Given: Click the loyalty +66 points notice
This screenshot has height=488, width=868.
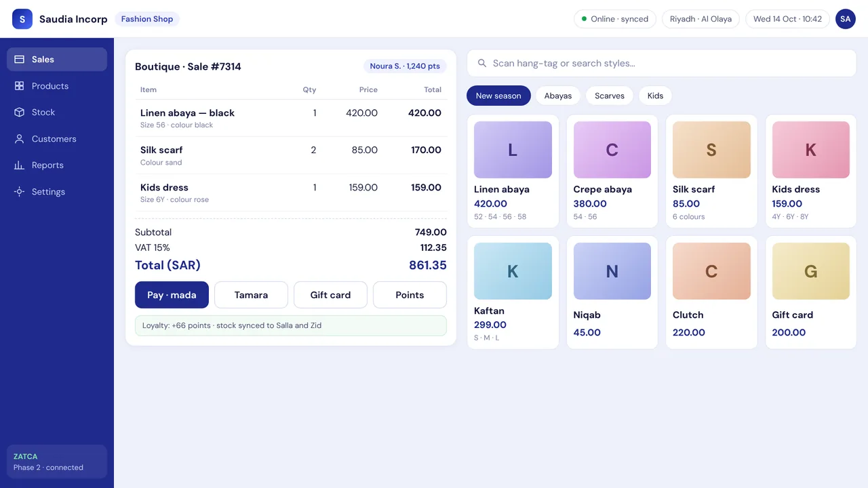Looking at the screenshot, I should [x=291, y=325].
